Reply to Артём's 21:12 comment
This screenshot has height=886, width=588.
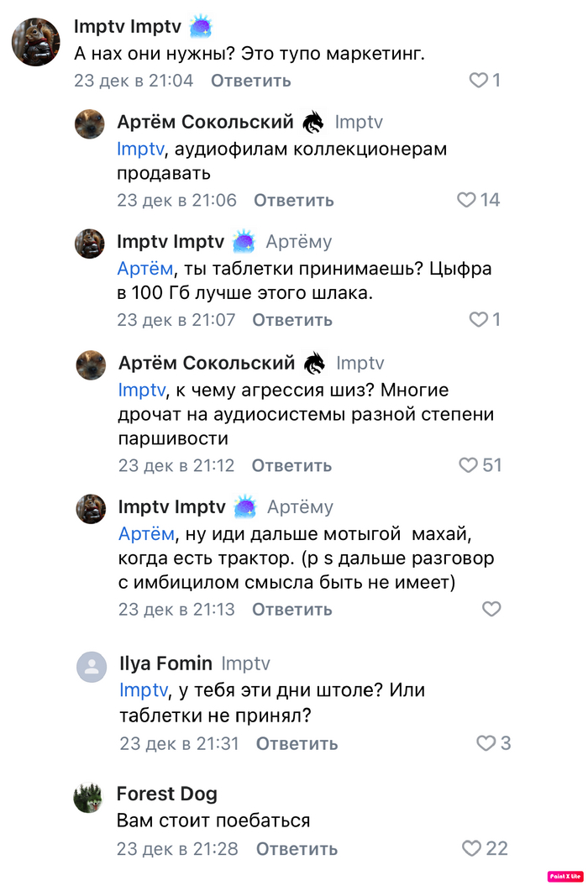click(x=291, y=465)
